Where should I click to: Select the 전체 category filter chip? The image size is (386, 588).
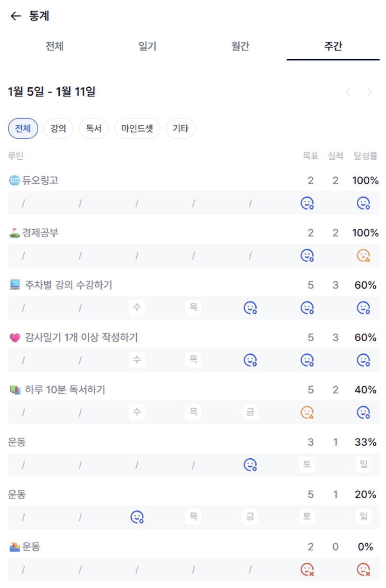pyautogui.click(x=23, y=128)
